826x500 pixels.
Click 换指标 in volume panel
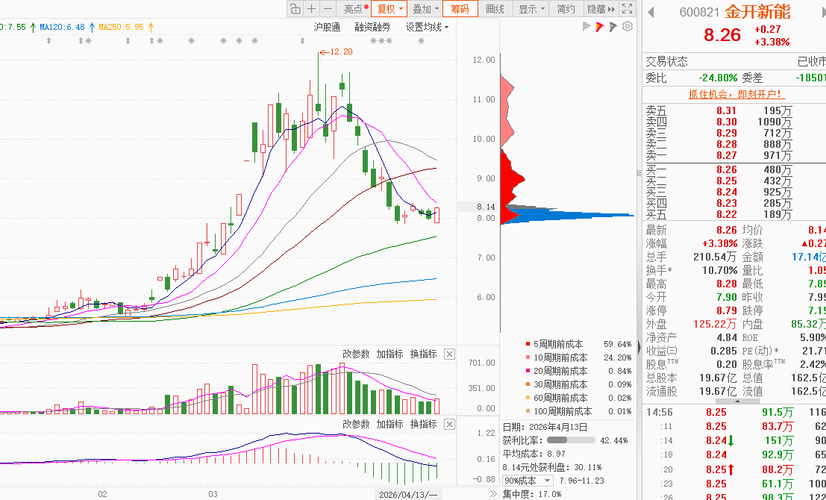424,354
